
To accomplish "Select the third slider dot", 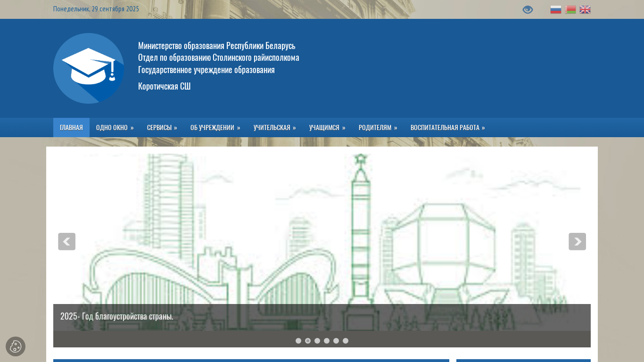I will pos(317,341).
